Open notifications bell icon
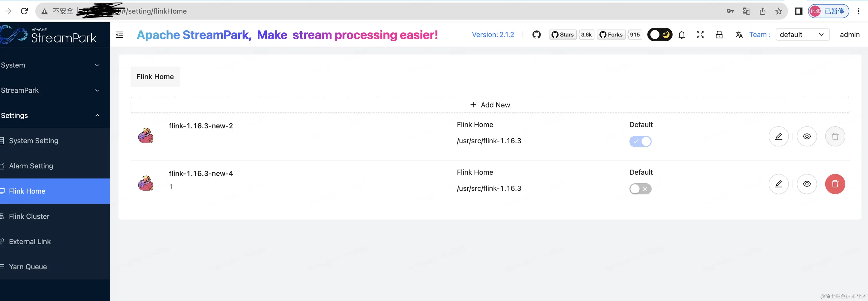 [x=682, y=35]
